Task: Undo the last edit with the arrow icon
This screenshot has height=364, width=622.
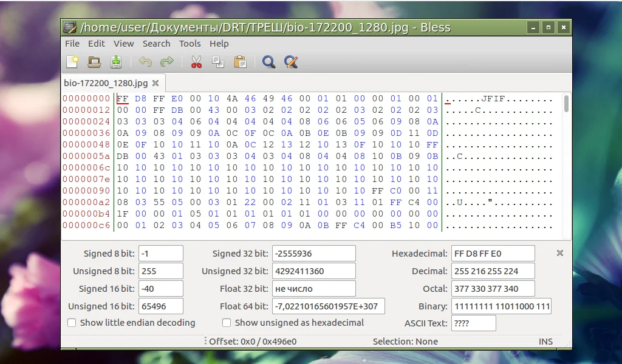Action: coord(145,62)
